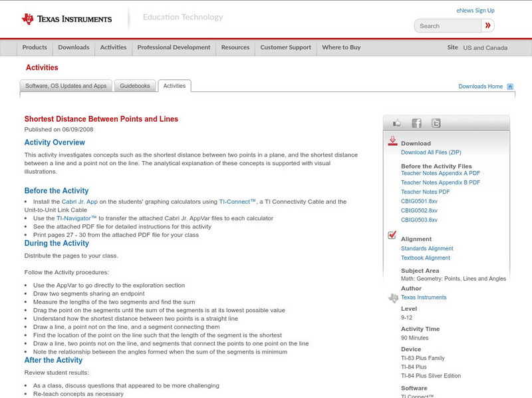Click the Education Technology header text
The height and width of the screenshot is (398, 532).
pyautogui.click(x=183, y=17)
